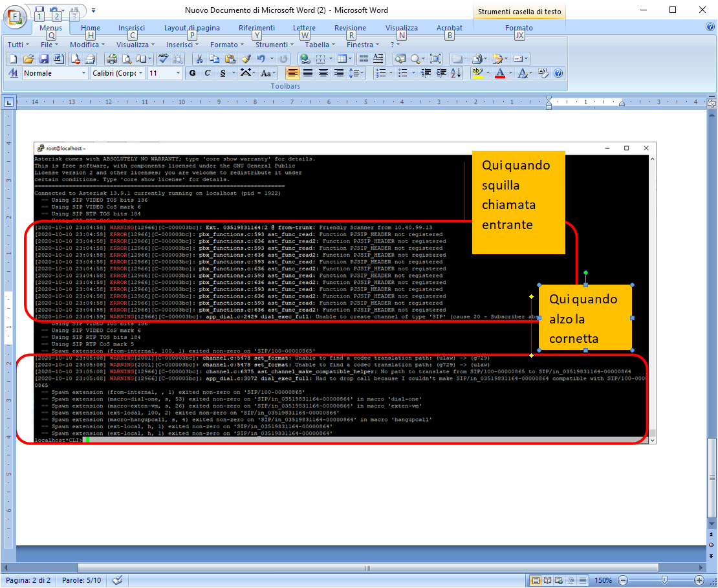Click the zoom in plus button

699,580
